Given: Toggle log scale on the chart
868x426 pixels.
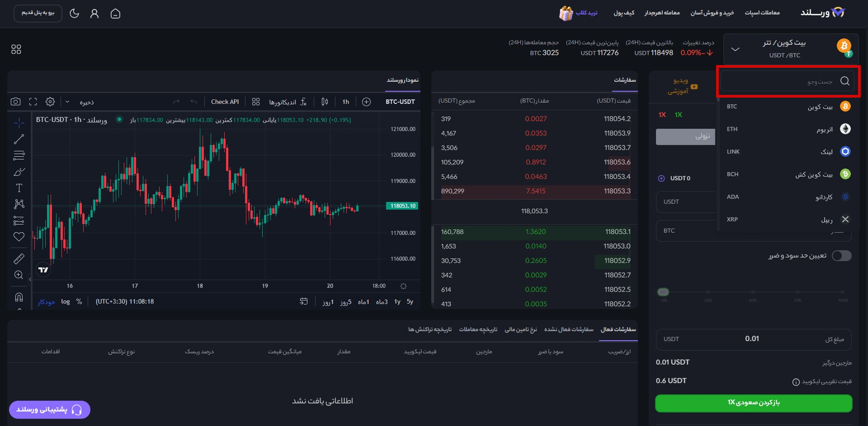Looking at the screenshot, I should click(66, 301).
